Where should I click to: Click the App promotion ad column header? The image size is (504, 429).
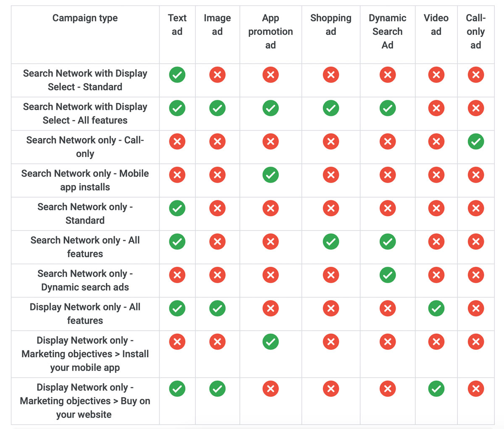coord(270,31)
